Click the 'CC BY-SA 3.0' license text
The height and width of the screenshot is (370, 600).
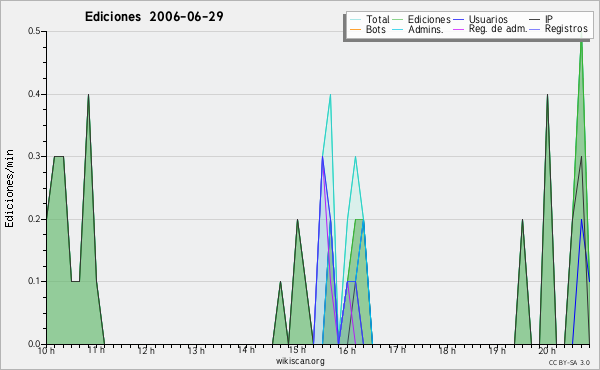(569, 362)
